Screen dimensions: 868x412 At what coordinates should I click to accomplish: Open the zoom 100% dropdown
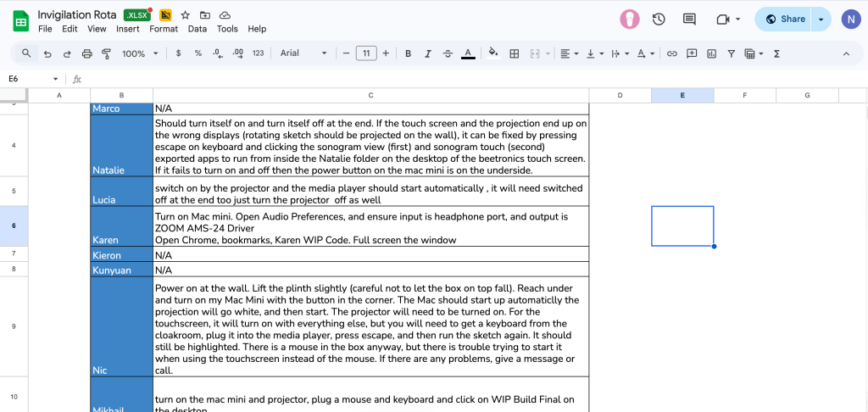coord(140,53)
